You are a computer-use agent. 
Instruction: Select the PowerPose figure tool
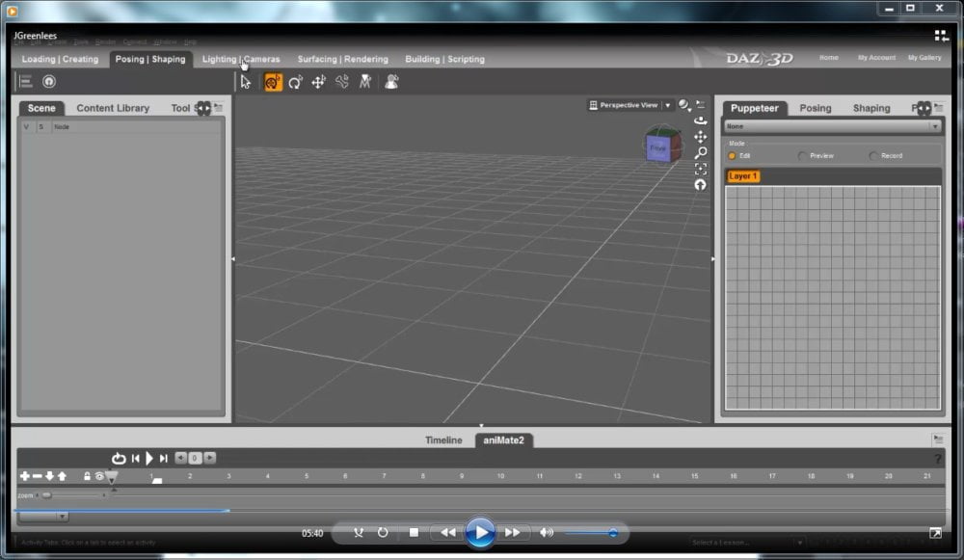point(391,81)
